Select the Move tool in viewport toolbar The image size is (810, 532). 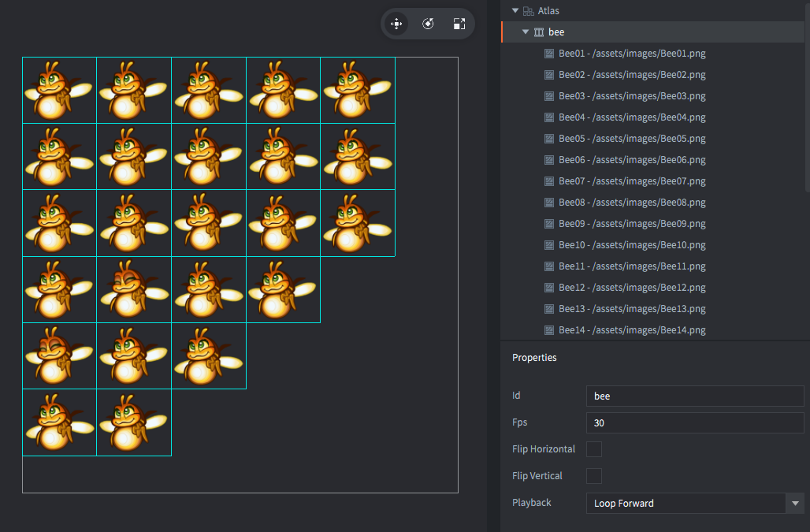pyautogui.click(x=396, y=24)
